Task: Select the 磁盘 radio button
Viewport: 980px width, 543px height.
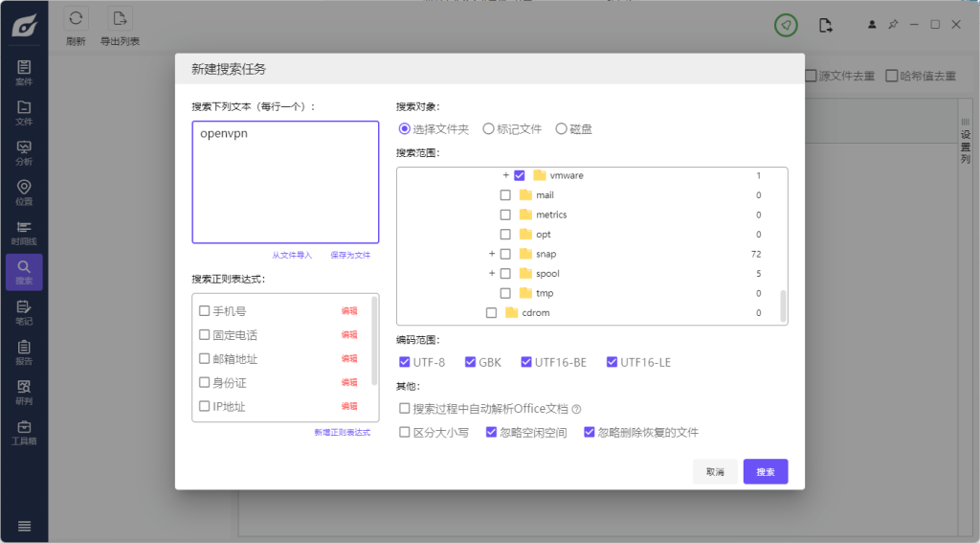Action: click(561, 128)
